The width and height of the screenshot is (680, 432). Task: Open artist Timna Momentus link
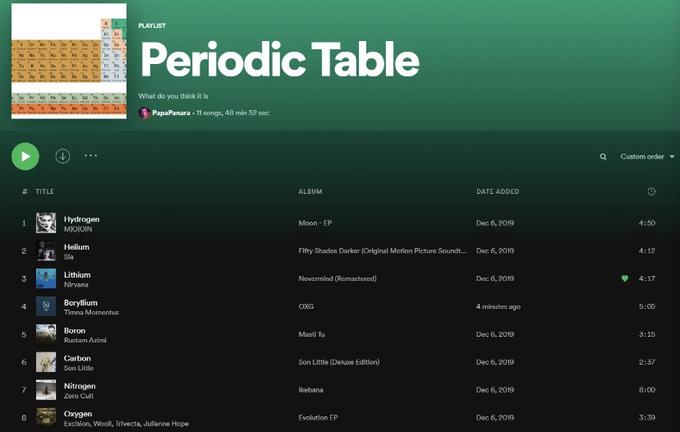pos(91,312)
